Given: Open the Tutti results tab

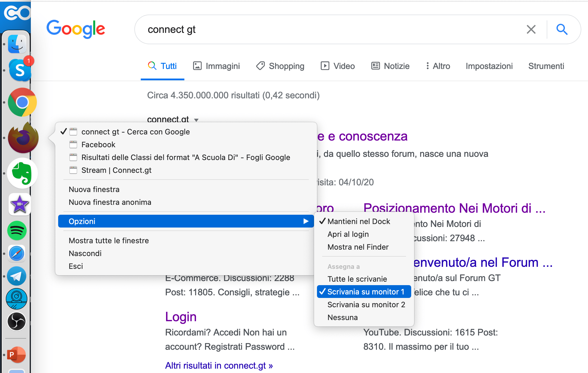Looking at the screenshot, I should click(163, 66).
